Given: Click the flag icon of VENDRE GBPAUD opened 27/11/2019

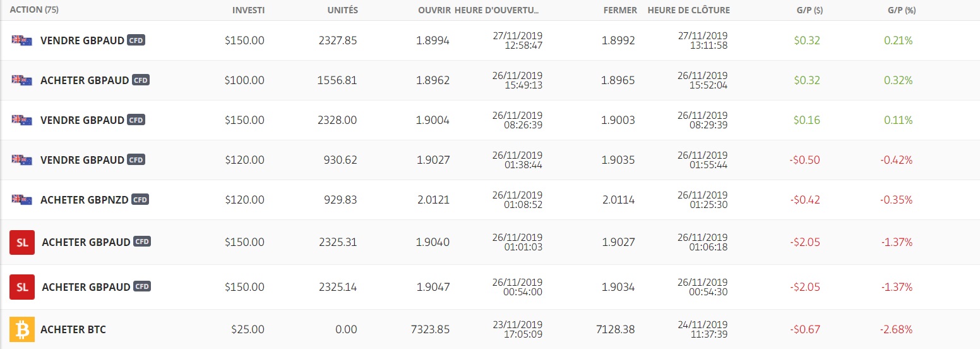Looking at the screenshot, I should click(22, 40).
